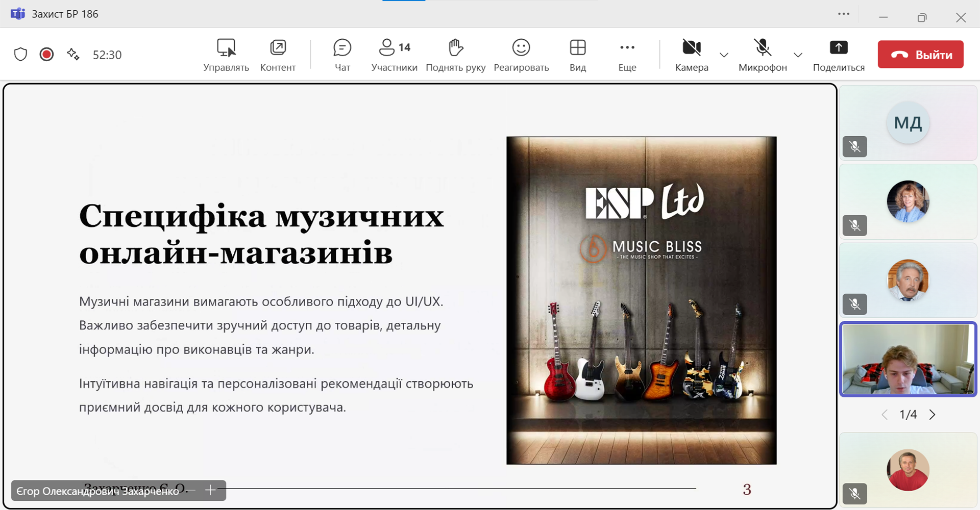
Task: Open the Реагировать reactions menu
Action: [x=521, y=54]
